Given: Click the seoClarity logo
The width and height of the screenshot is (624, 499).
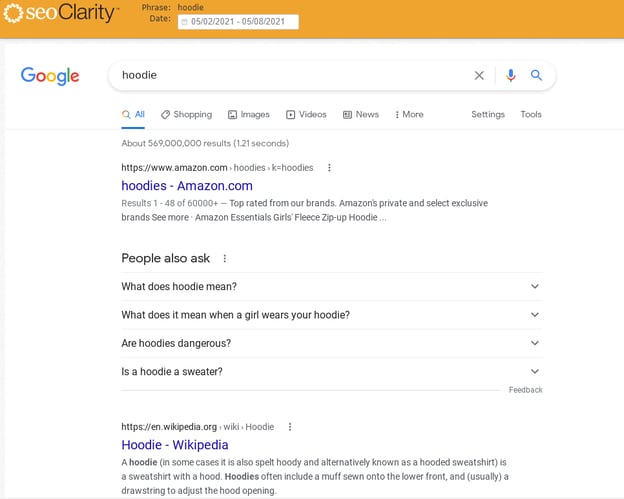Looking at the screenshot, I should pyautogui.click(x=60, y=13).
